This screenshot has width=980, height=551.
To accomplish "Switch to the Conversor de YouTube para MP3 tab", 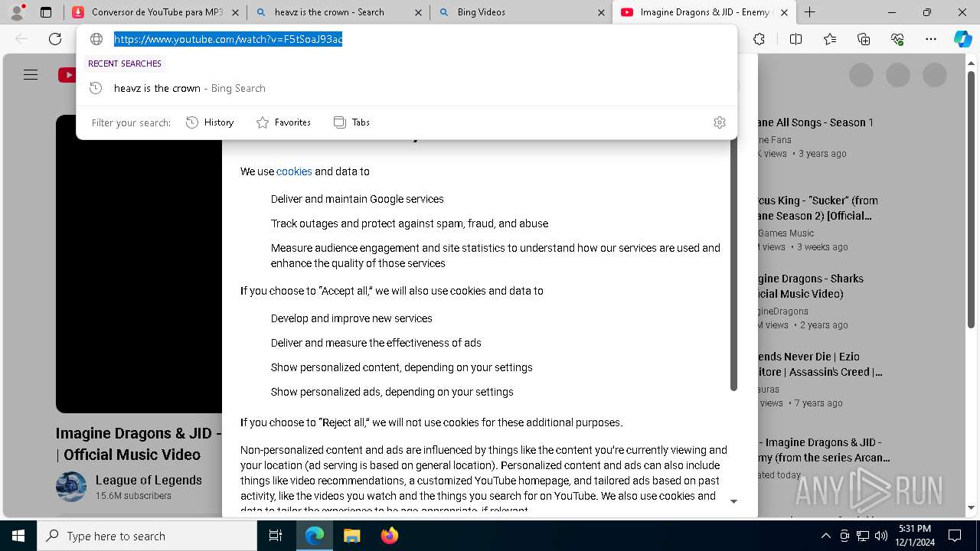I will (148, 12).
